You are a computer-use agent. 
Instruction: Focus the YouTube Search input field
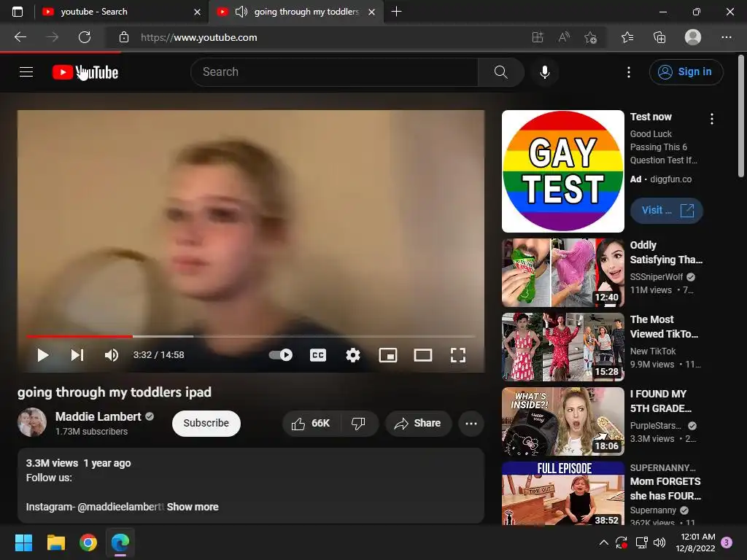pyautogui.click(x=334, y=72)
